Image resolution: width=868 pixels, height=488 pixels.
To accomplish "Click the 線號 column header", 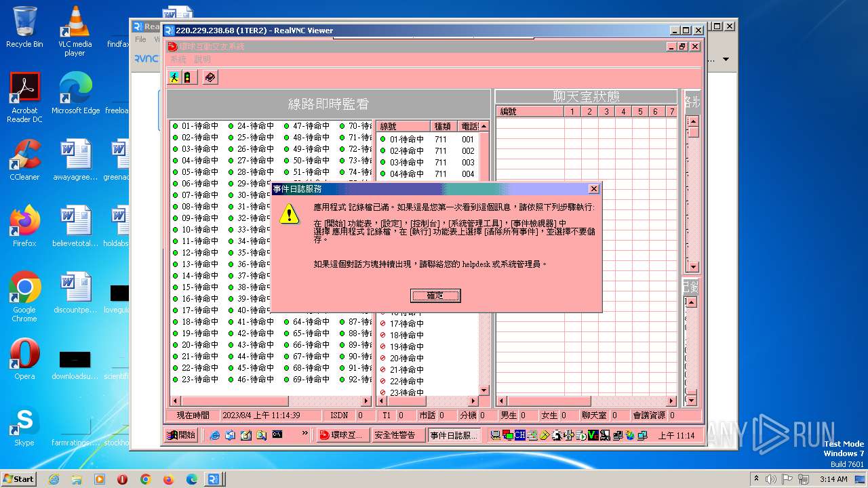I will tap(403, 127).
